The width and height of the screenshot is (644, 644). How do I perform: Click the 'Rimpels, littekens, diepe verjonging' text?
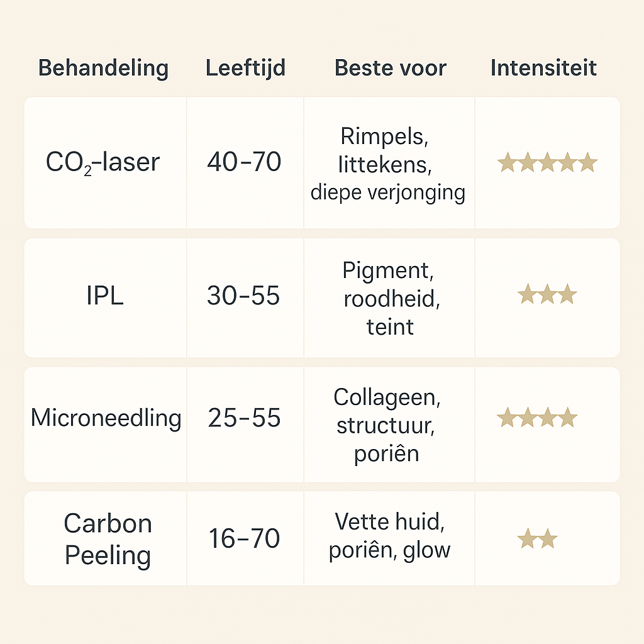point(388,164)
